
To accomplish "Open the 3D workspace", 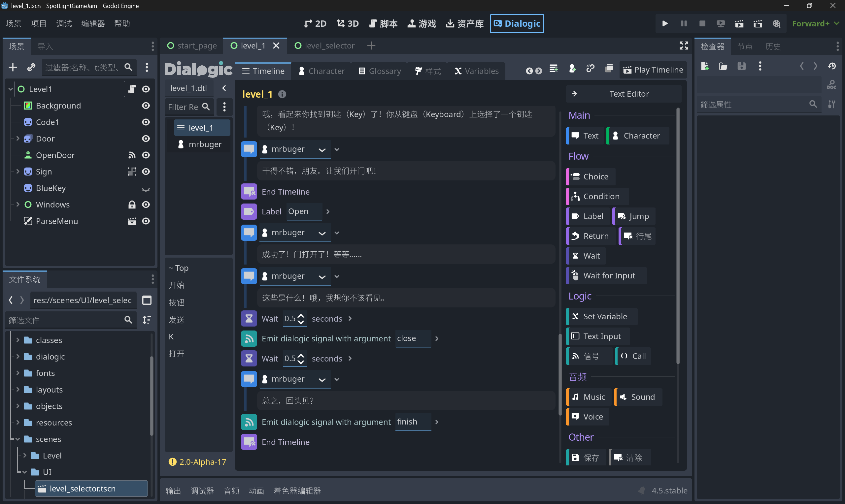I will (347, 23).
